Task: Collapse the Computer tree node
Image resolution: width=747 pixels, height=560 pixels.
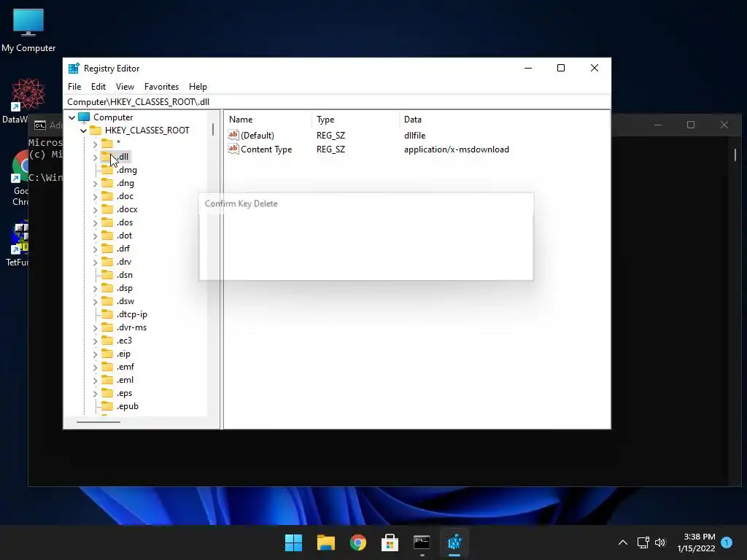Action: [72, 117]
